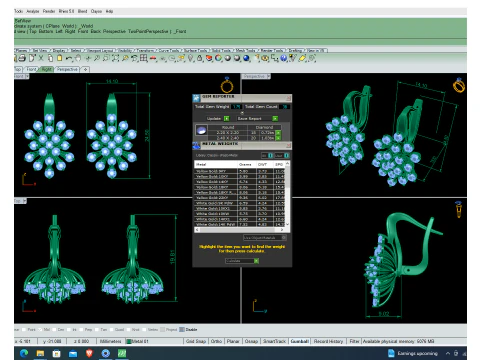
Task: Open the Render menu
Action: pos(49,11)
